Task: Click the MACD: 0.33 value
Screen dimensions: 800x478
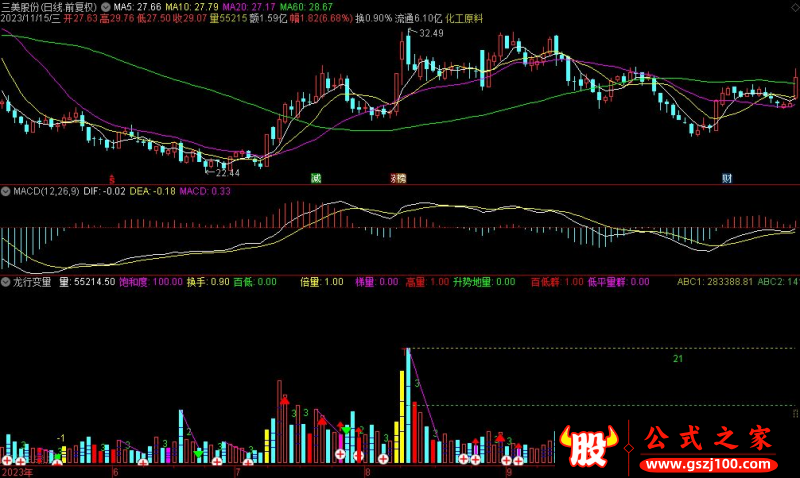Action: (205, 191)
